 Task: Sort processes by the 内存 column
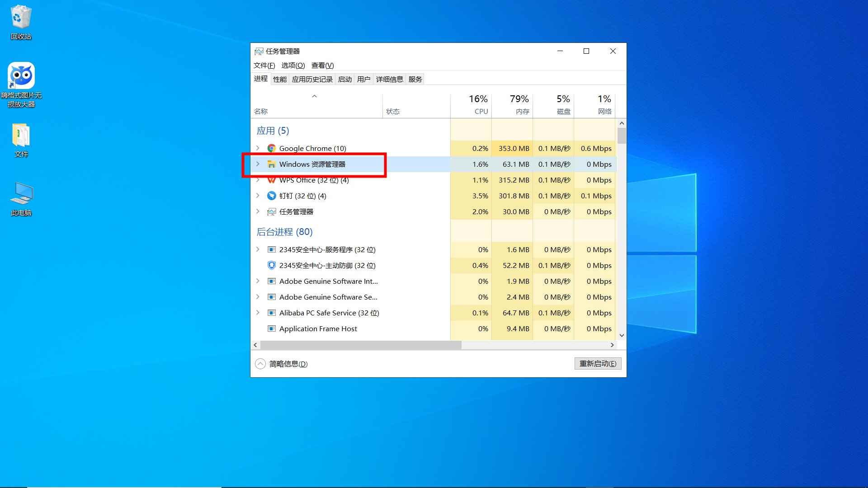512,105
